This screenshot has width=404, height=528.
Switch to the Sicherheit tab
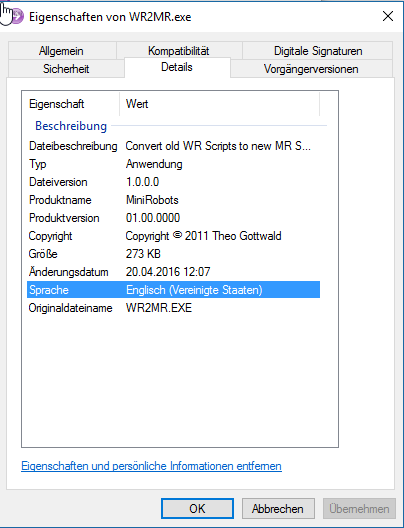pos(66,69)
